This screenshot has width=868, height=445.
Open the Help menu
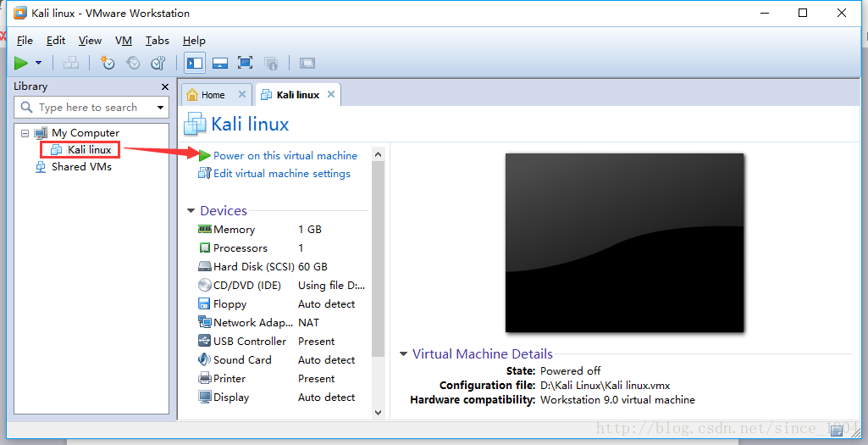tap(194, 41)
